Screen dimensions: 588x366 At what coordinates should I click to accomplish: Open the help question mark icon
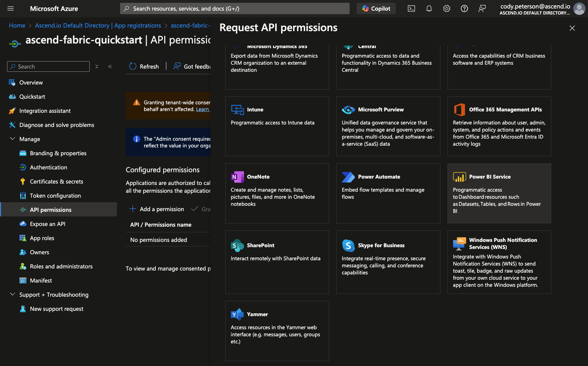(x=464, y=8)
